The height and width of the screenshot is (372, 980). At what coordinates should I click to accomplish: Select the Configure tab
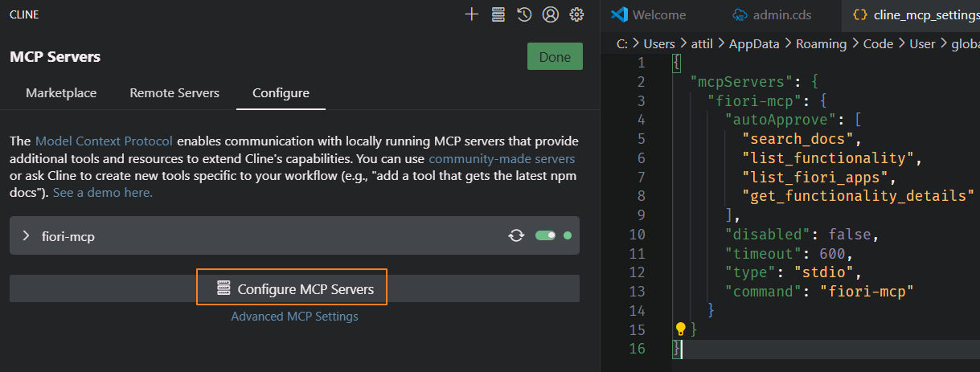[x=281, y=93]
